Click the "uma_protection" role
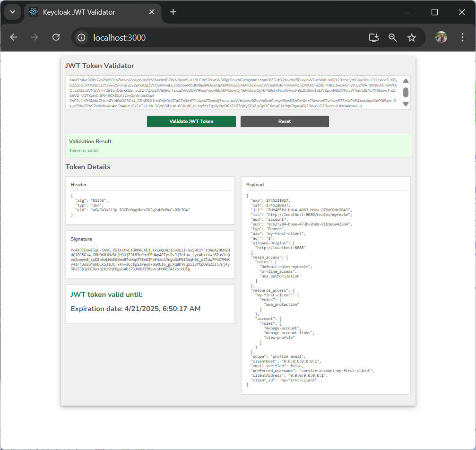Screen dimensions: 476x450 pos(281,304)
